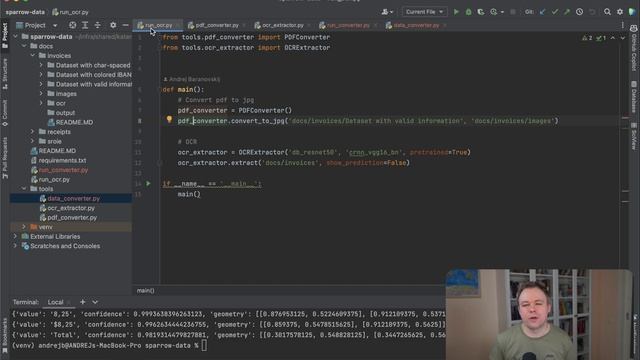Collapse the sparrow-data root folder

[x=16, y=36]
